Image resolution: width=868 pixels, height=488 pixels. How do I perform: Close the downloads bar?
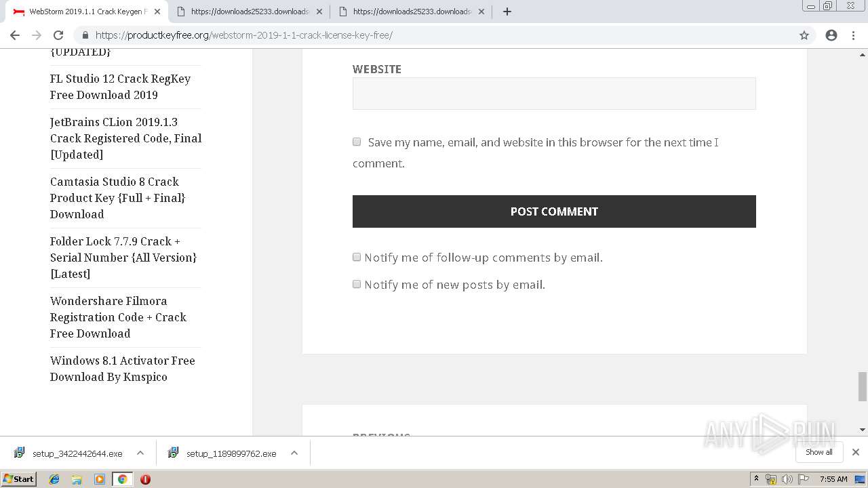tap(856, 452)
